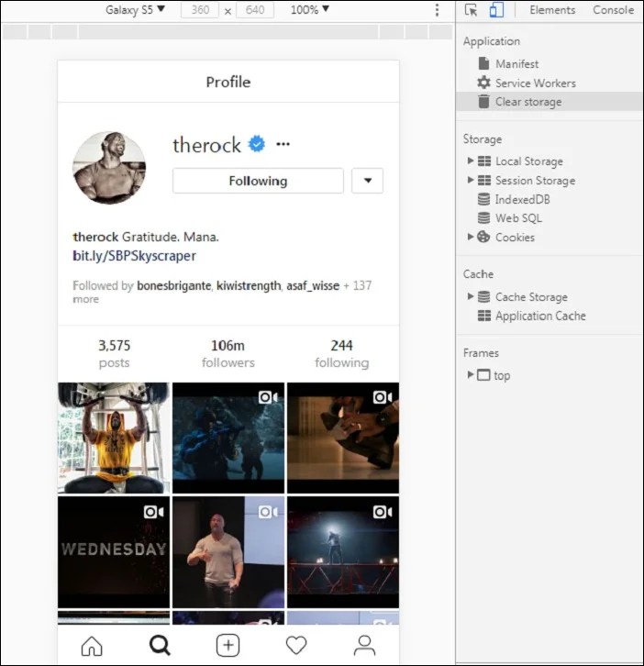This screenshot has height=666, width=644.
Task: Open the 100% zoom dropdown
Action: (309, 9)
